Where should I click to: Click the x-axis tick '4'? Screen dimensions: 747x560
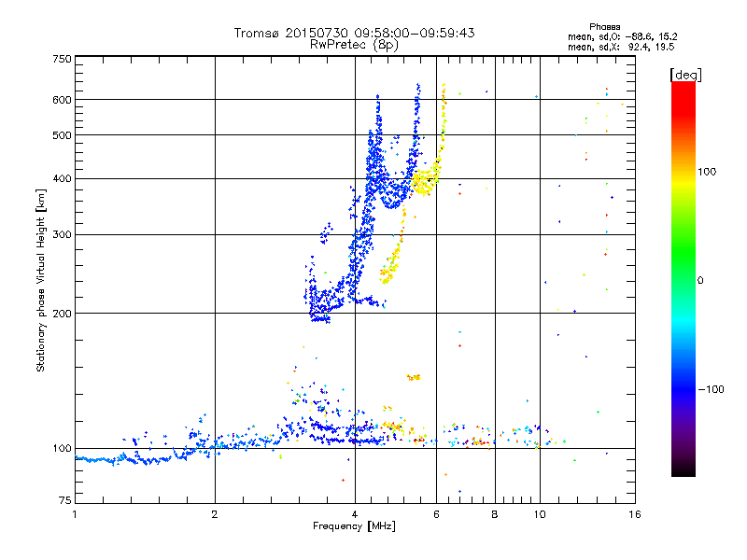[355, 514]
